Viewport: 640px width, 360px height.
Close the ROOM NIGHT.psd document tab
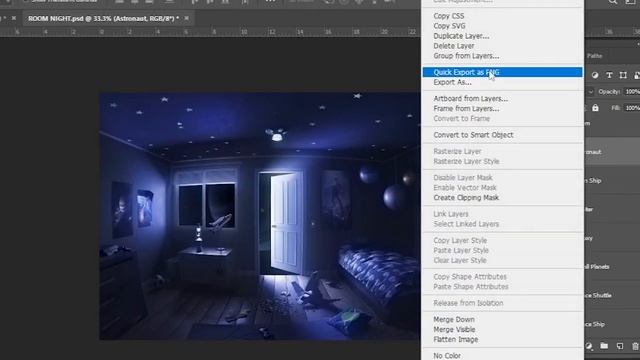(187, 18)
